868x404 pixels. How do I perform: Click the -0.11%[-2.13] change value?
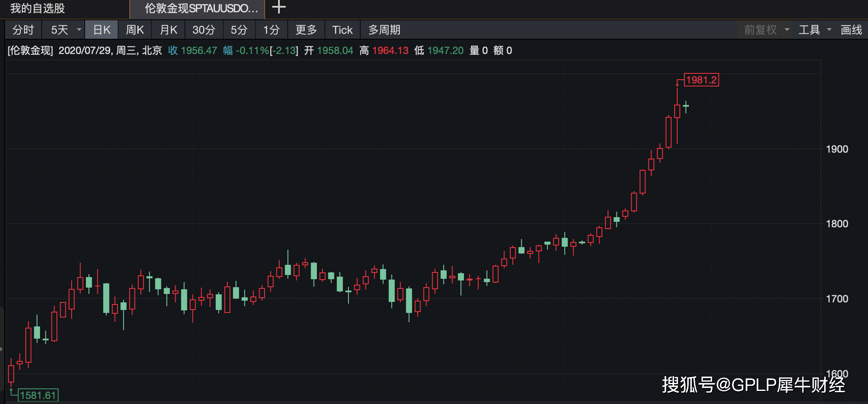coord(267,51)
